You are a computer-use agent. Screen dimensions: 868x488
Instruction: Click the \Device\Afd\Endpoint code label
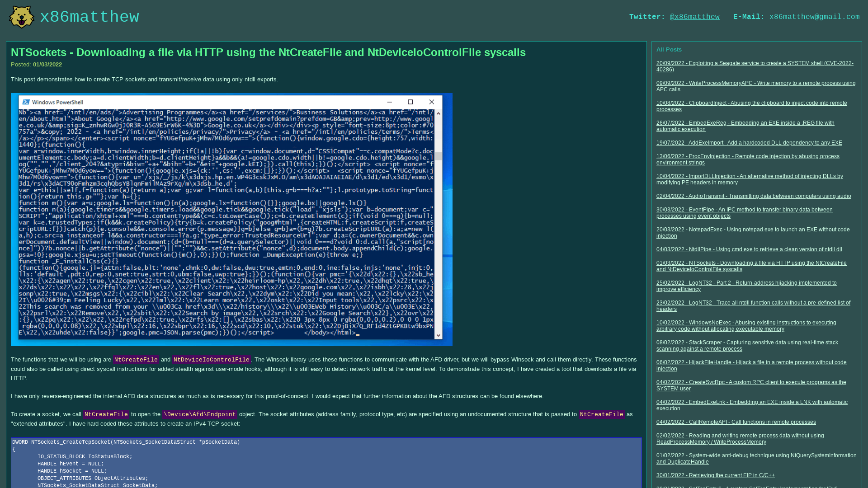coord(199,414)
